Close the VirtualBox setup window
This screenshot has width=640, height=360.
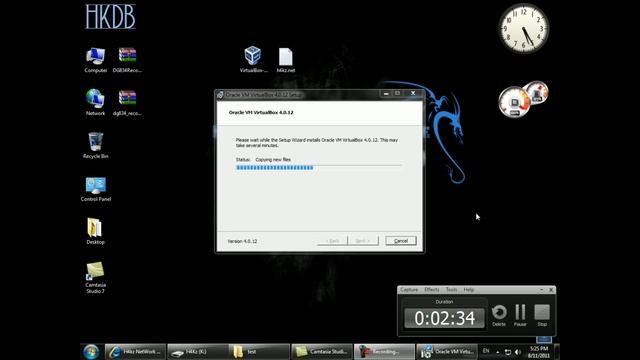click(413, 93)
